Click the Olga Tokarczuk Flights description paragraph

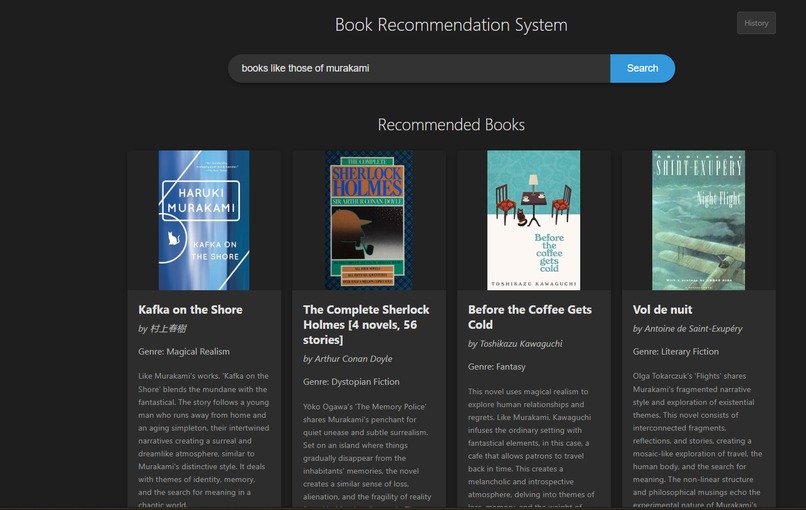click(698, 440)
